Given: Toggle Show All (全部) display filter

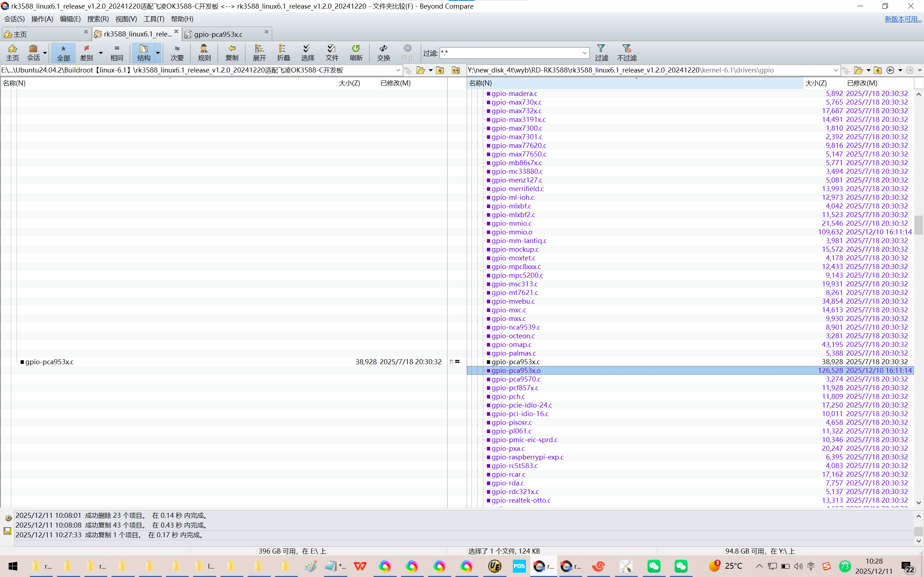Looking at the screenshot, I should (64, 52).
